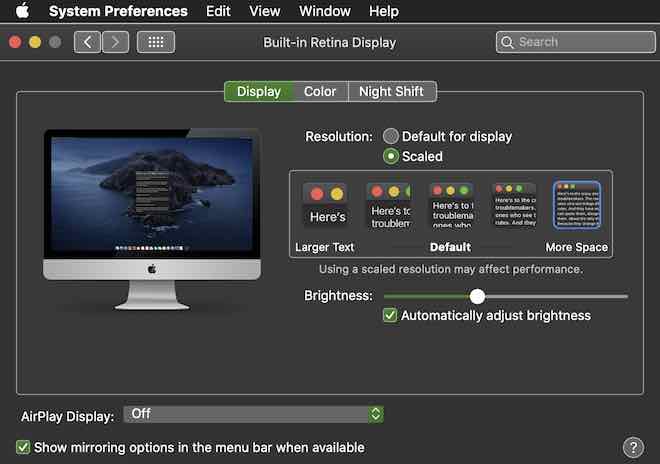
Task: Choose the More Space scaling thumbnail
Action: (577, 205)
